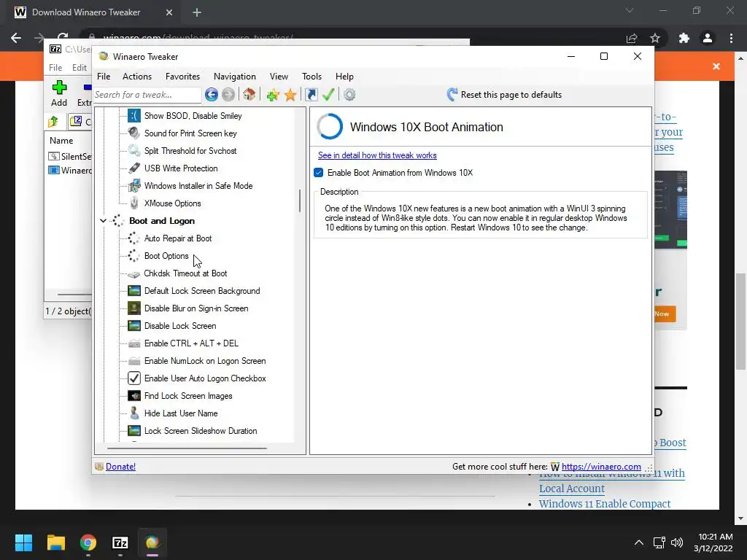Open the View menu
The height and width of the screenshot is (560, 747).
click(279, 77)
